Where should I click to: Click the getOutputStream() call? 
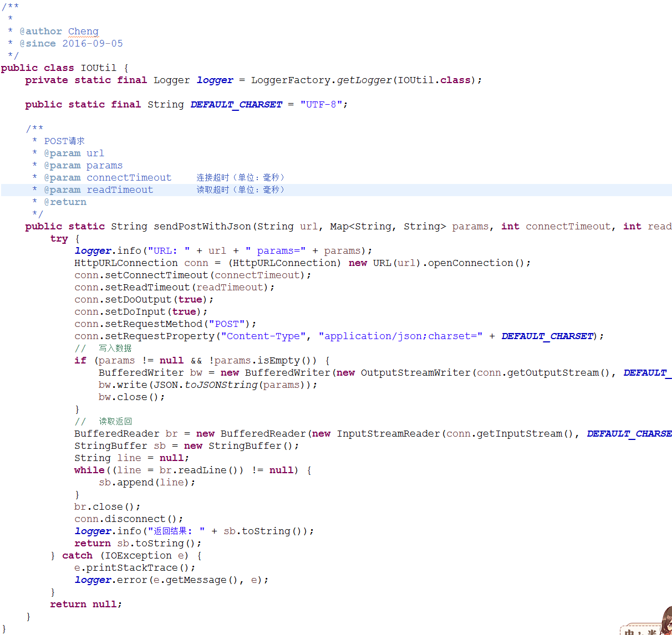[558, 373]
